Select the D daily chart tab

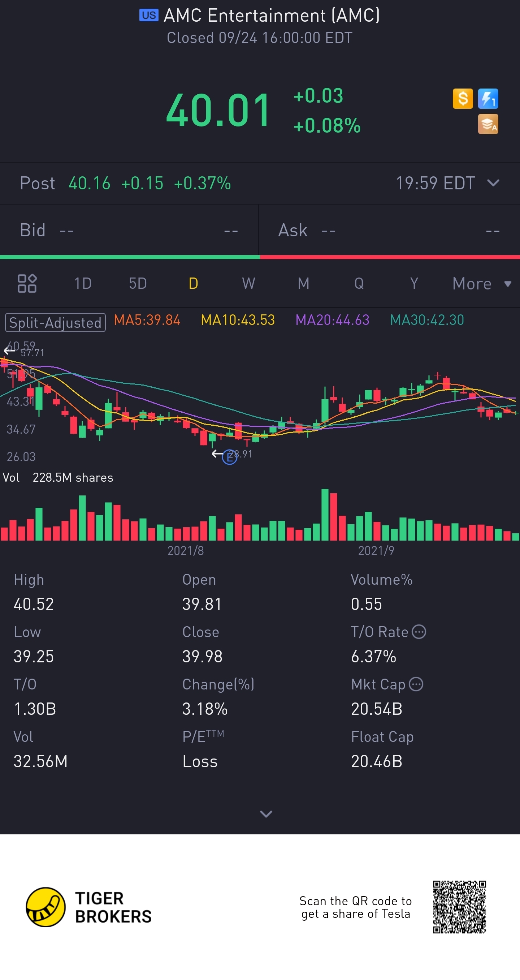pos(193,283)
